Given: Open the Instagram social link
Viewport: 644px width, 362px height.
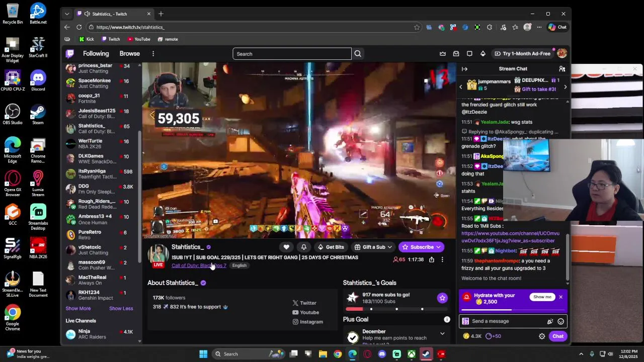Looking at the screenshot, I should click(x=308, y=322).
